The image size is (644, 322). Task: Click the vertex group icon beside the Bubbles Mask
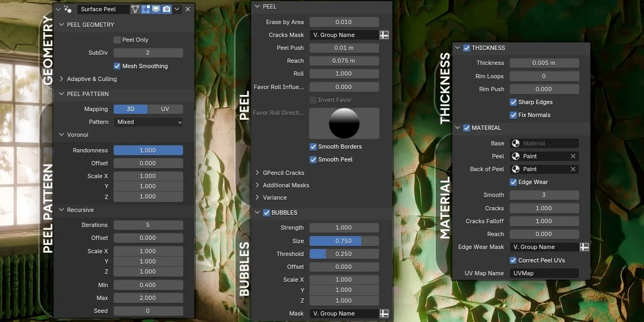384,313
